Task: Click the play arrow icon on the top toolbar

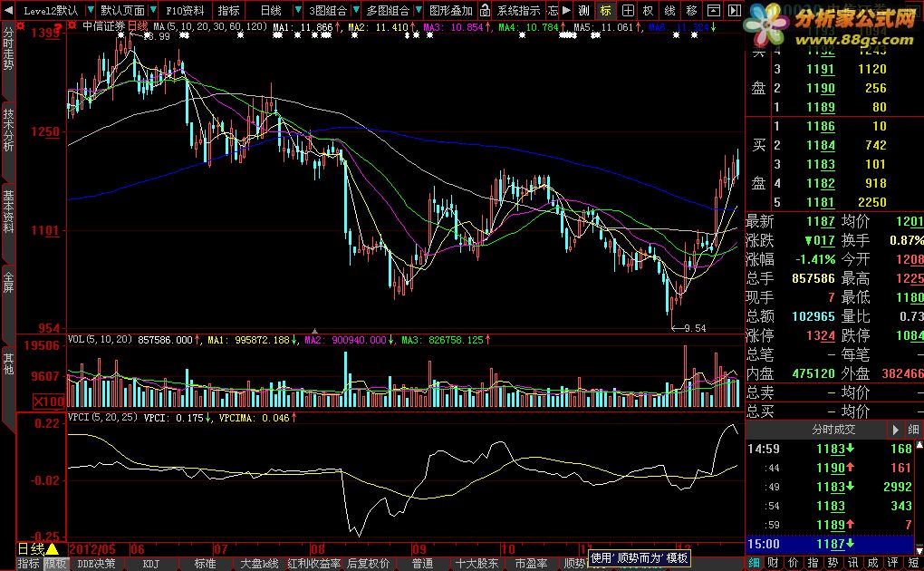Action: 566,10
